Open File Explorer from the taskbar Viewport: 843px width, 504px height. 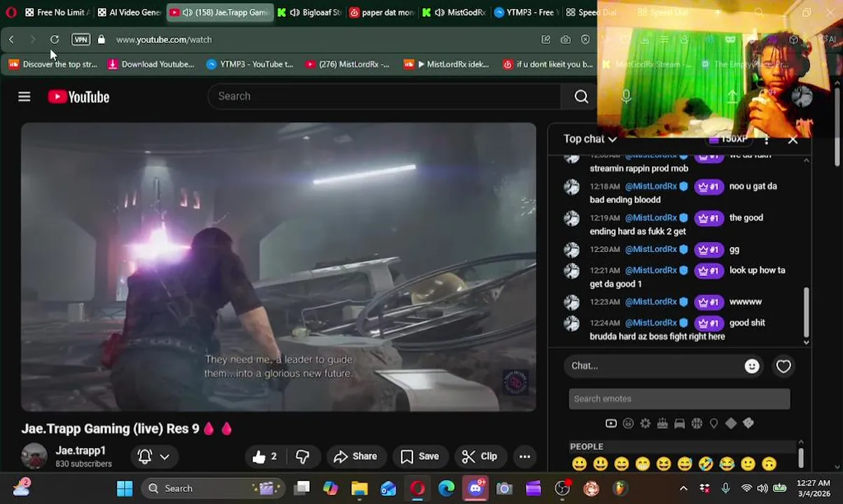tap(359, 488)
